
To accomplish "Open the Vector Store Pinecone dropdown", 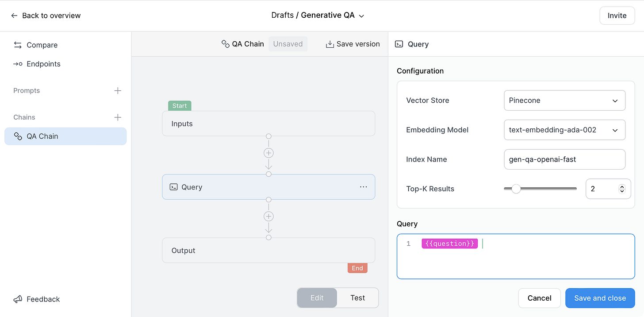I will click(x=564, y=101).
